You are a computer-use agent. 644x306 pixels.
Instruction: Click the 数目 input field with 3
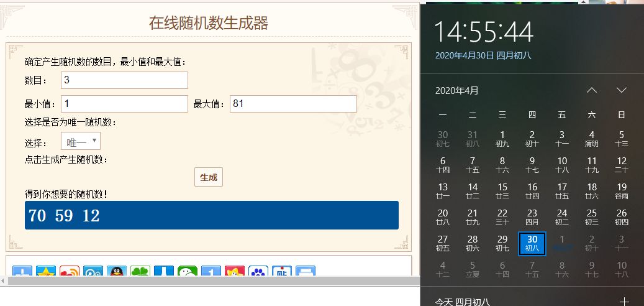coord(124,80)
